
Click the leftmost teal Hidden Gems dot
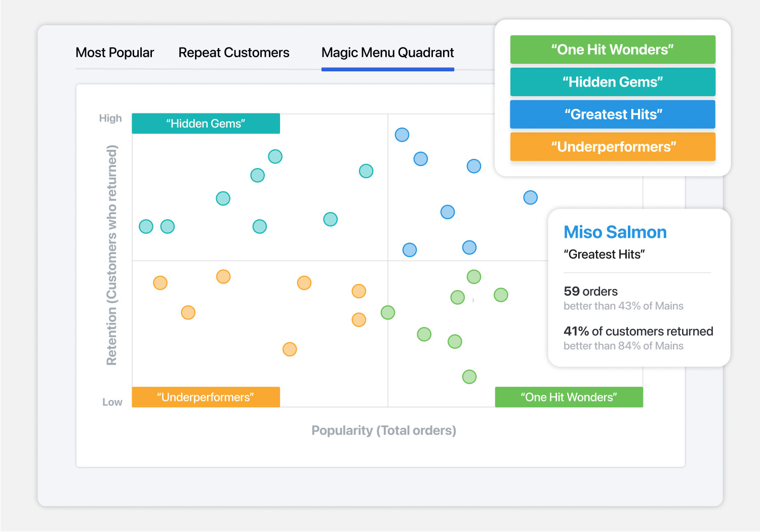point(146,226)
